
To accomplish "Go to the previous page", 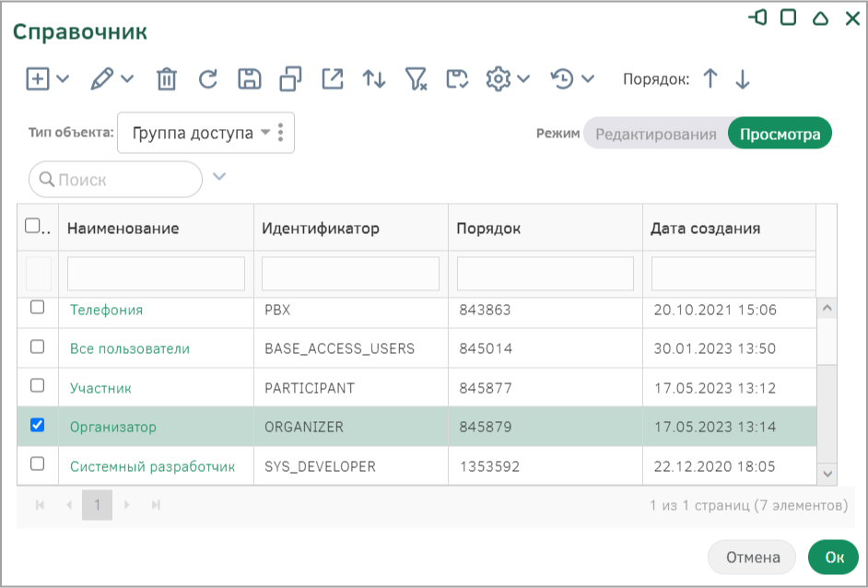I will [x=69, y=505].
